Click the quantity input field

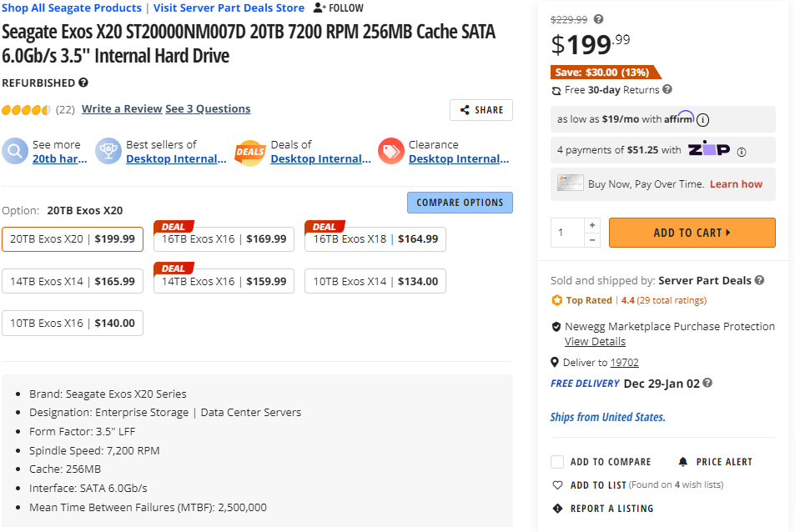568,233
